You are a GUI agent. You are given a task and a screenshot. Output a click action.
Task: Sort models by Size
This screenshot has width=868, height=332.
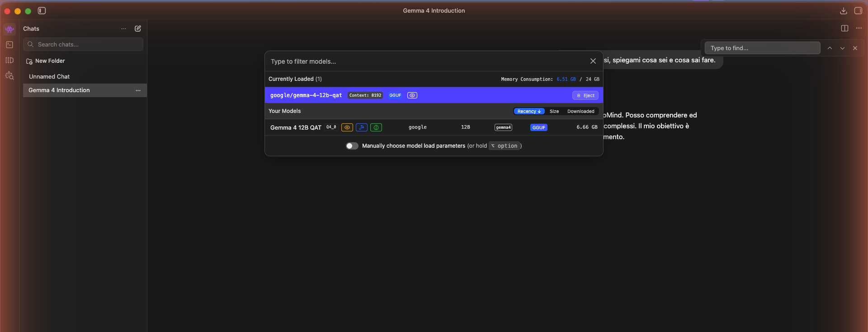coord(554,111)
